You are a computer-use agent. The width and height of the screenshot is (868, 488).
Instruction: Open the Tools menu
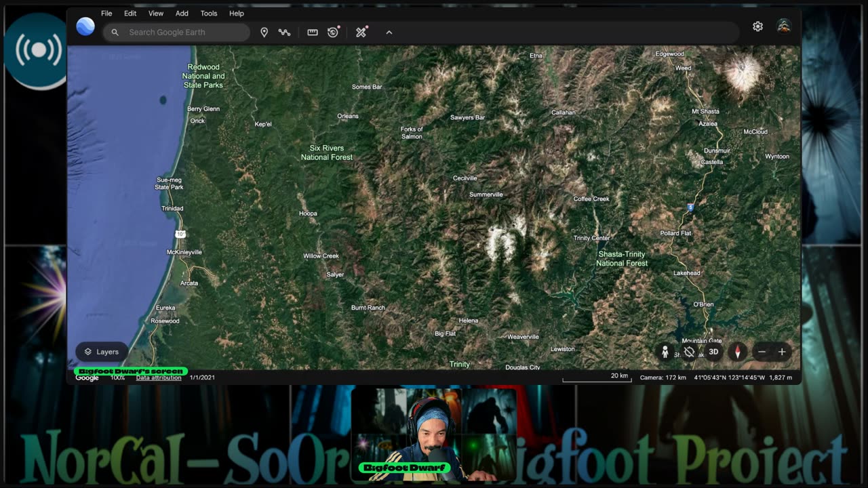click(x=209, y=13)
